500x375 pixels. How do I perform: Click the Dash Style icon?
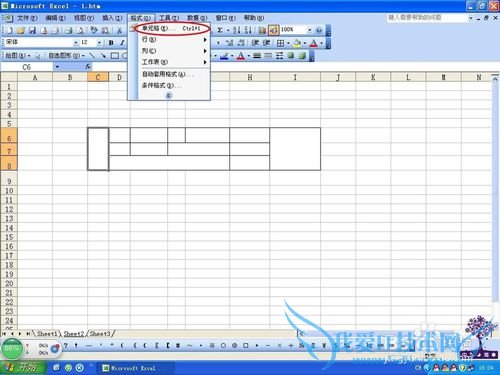click(268, 56)
